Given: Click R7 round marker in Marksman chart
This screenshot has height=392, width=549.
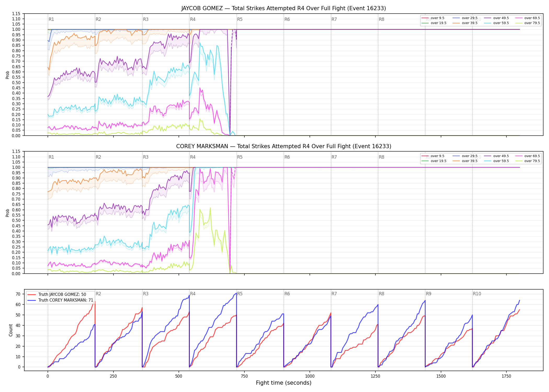Looking at the screenshot, I should coord(334,157).
